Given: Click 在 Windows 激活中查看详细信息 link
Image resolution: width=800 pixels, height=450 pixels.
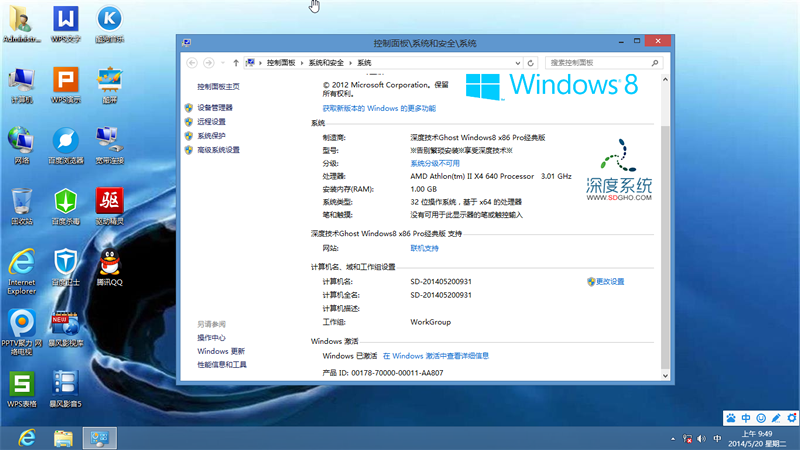Looking at the screenshot, I should pos(436,356).
